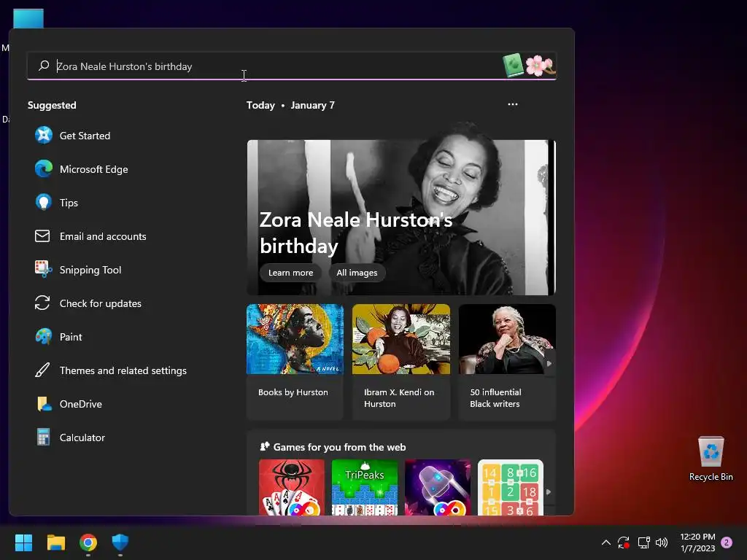Show hidden system tray icons chevron
This screenshot has height=560, width=747.
(x=606, y=542)
